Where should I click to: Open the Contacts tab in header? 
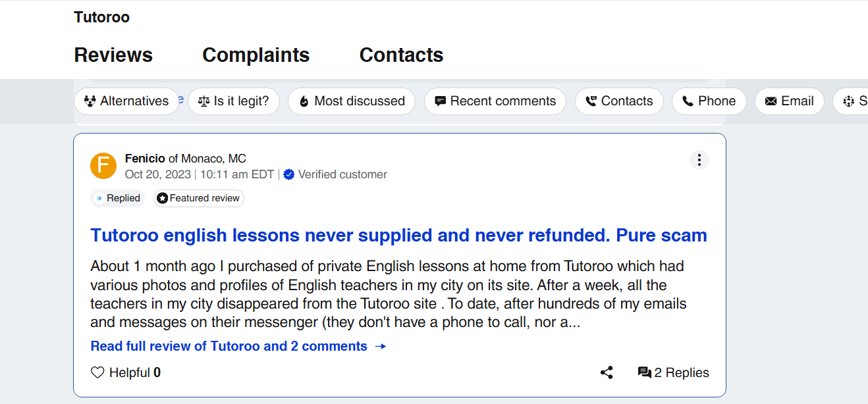[x=401, y=55]
